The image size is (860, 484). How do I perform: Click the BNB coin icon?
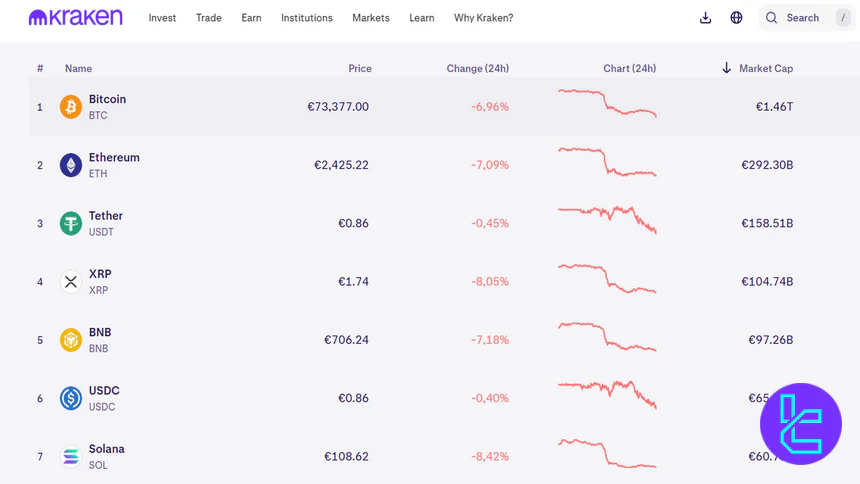(71, 340)
